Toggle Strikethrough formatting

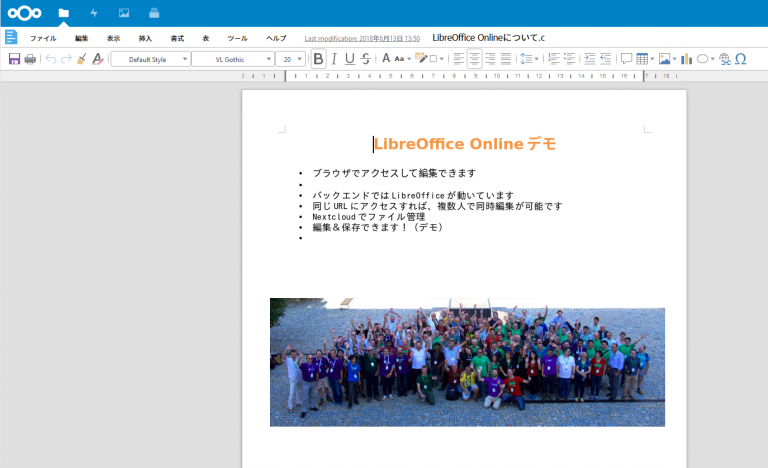click(365, 59)
